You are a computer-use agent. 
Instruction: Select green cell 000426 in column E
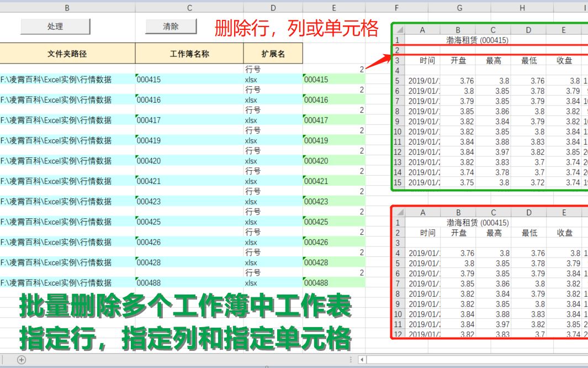pyautogui.click(x=333, y=241)
